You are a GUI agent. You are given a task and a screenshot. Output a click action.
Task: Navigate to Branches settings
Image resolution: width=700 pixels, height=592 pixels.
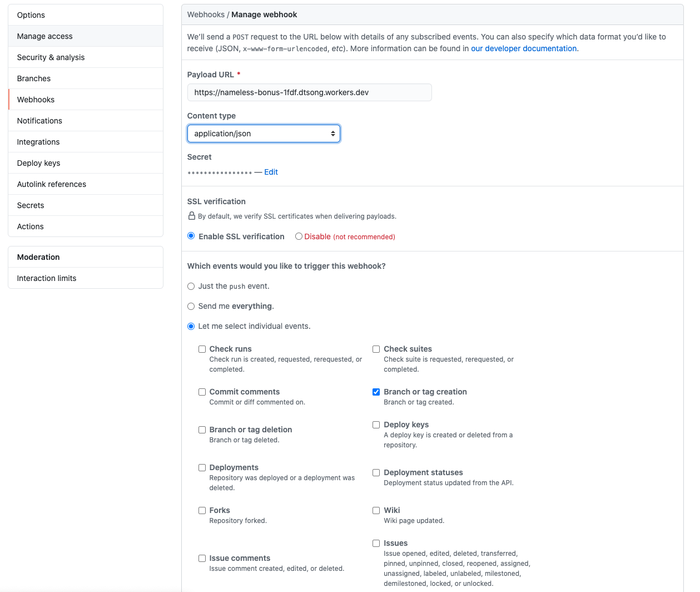34,78
